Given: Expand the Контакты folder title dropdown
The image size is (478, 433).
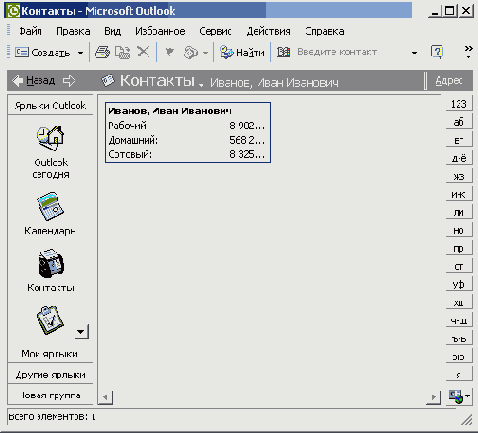Looking at the screenshot, I should pyautogui.click(x=201, y=85).
